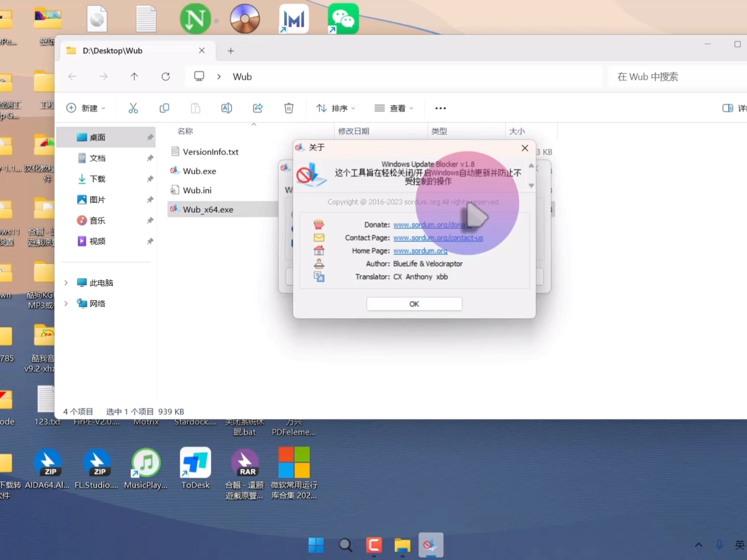The image size is (747, 560).
Task: Open the disc media desktop icon
Action: click(x=245, y=19)
